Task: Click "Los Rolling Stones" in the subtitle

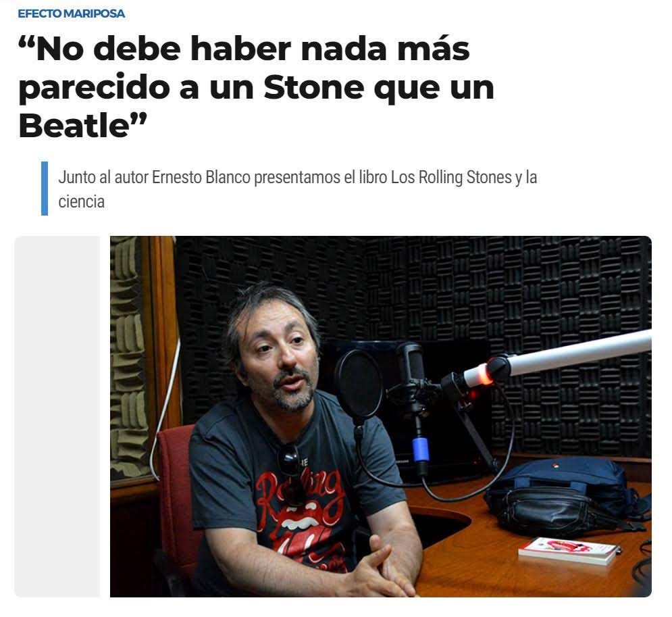Action: [451, 177]
